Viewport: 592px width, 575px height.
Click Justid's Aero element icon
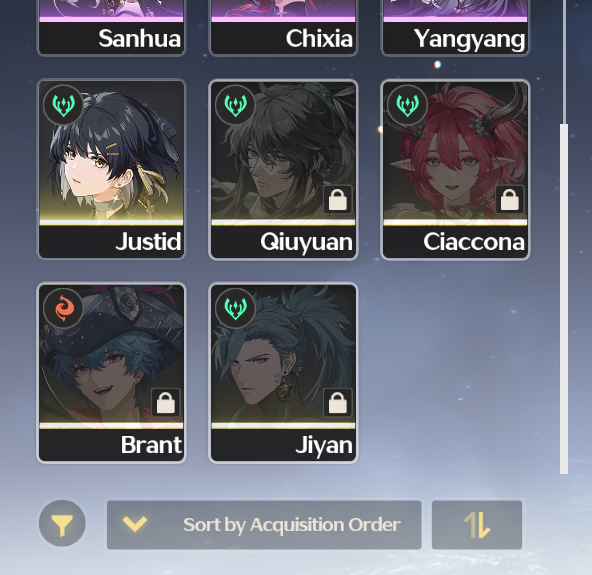click(x=63, y=105)
